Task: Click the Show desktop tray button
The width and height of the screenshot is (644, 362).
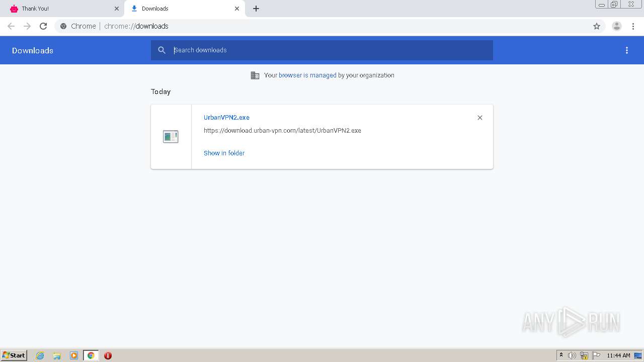Action: point(638,355)
